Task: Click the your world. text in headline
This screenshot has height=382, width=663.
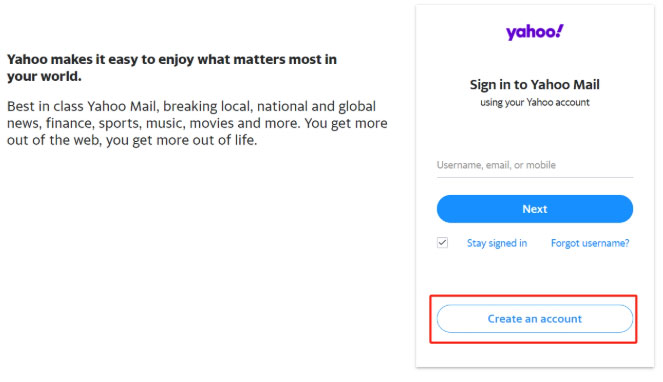Action: coord(44,77)
